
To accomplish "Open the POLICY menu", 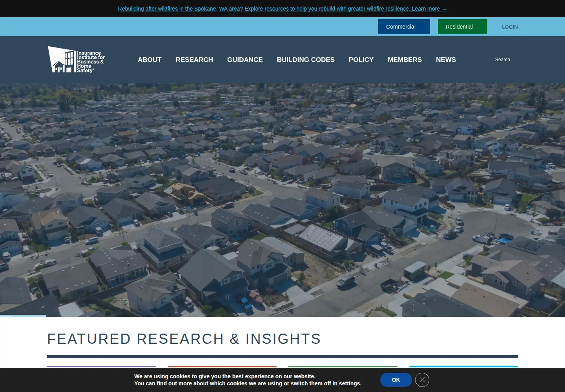I will coord(361,60).
